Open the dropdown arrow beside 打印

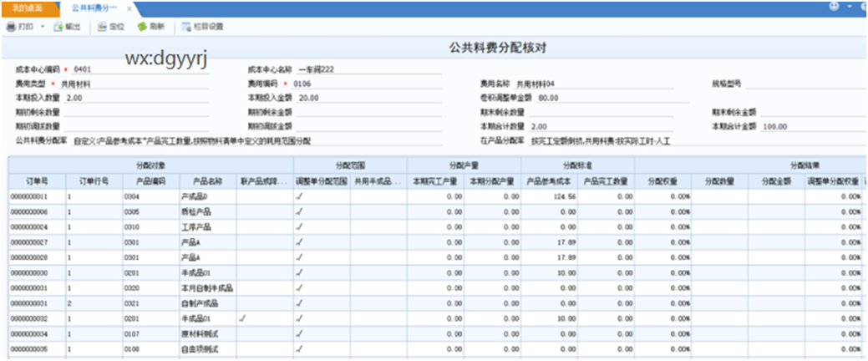click(x=42, y=27)
